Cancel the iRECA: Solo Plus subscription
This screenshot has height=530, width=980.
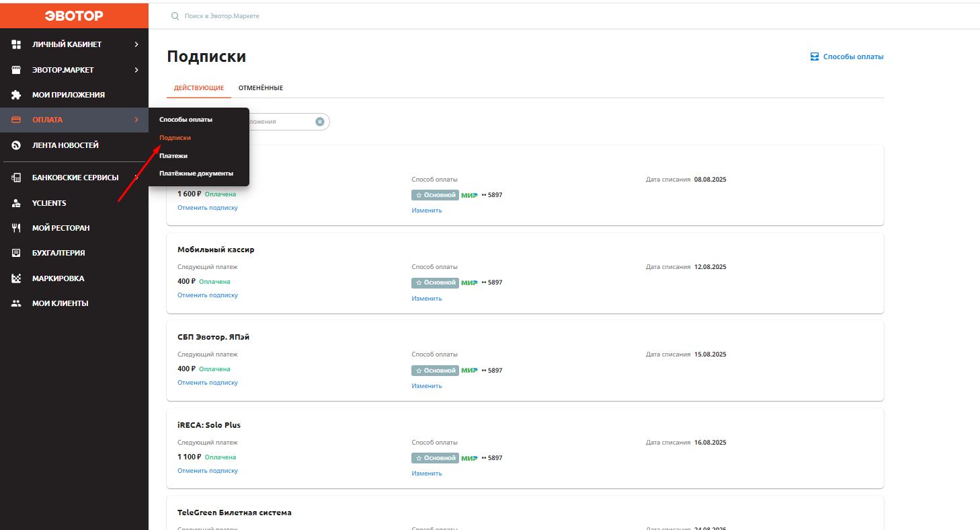(208, 471)
